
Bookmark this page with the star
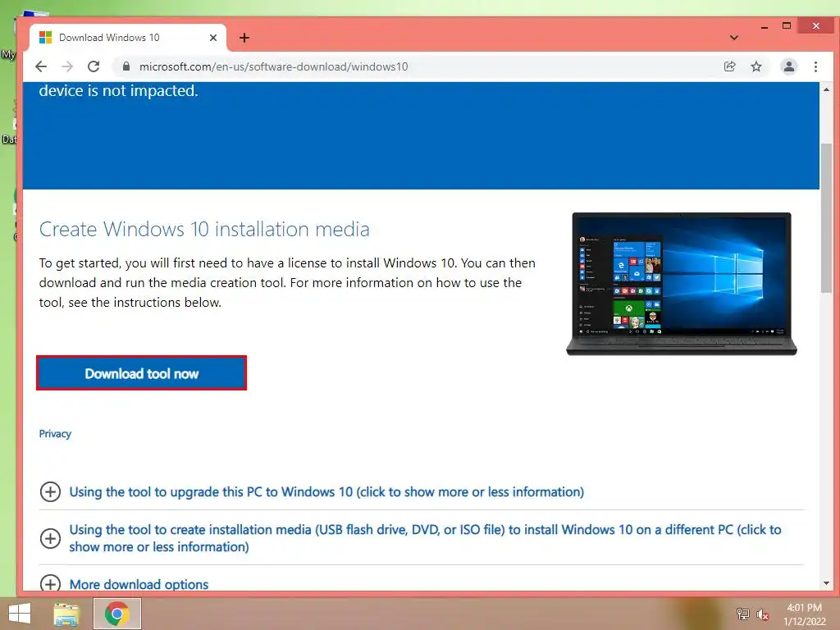pos(756,66)
